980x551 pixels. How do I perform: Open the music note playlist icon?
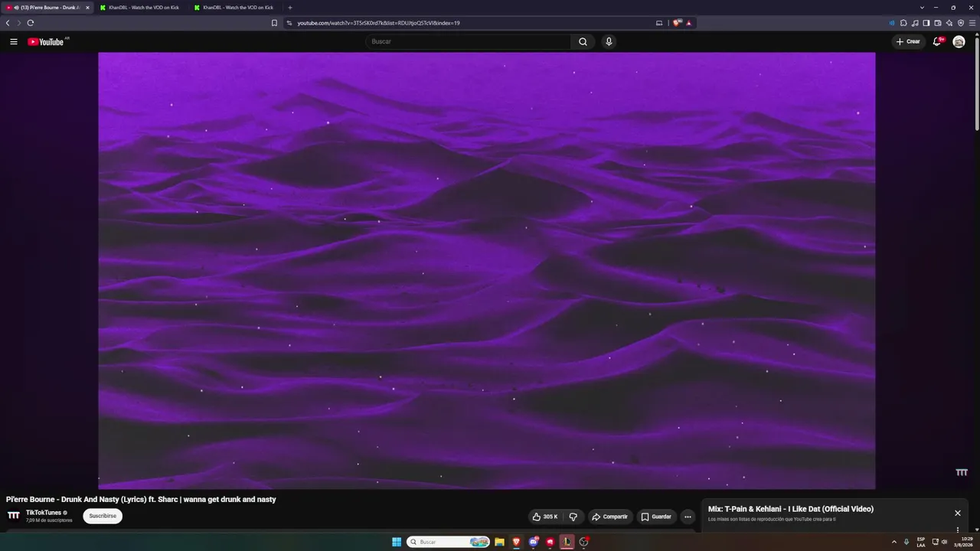click(915, 23)
